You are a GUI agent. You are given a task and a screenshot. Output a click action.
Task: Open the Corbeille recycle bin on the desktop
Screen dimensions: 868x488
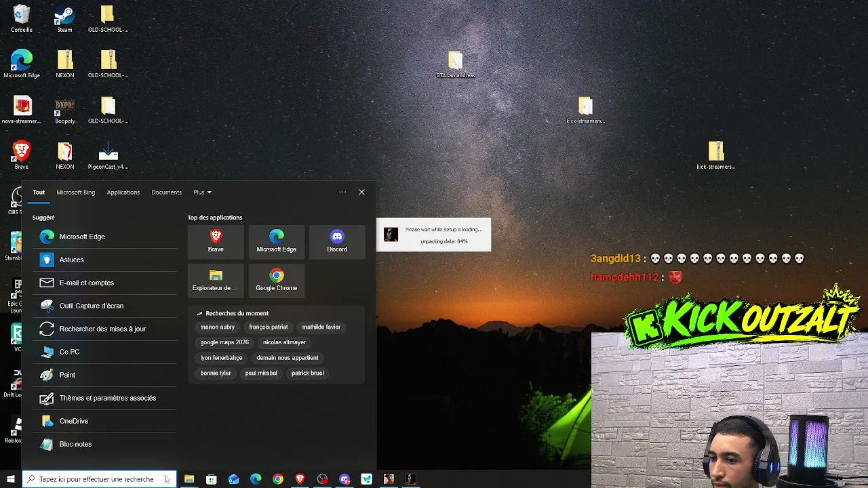click(22, 18)
